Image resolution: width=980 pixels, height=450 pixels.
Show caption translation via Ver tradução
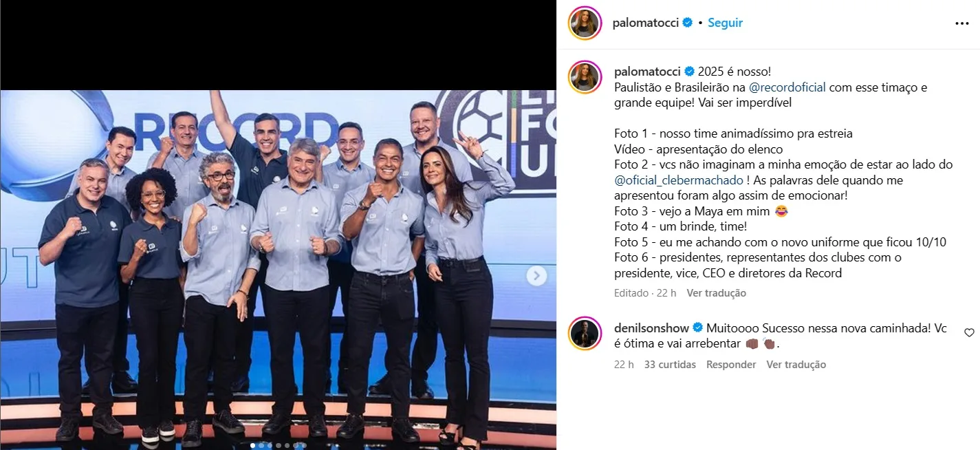pos(716,293)
